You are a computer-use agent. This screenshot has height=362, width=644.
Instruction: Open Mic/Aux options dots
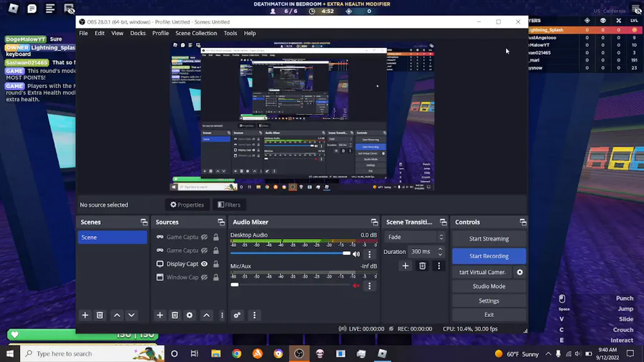pyautogui.click(x=369, y=285)
